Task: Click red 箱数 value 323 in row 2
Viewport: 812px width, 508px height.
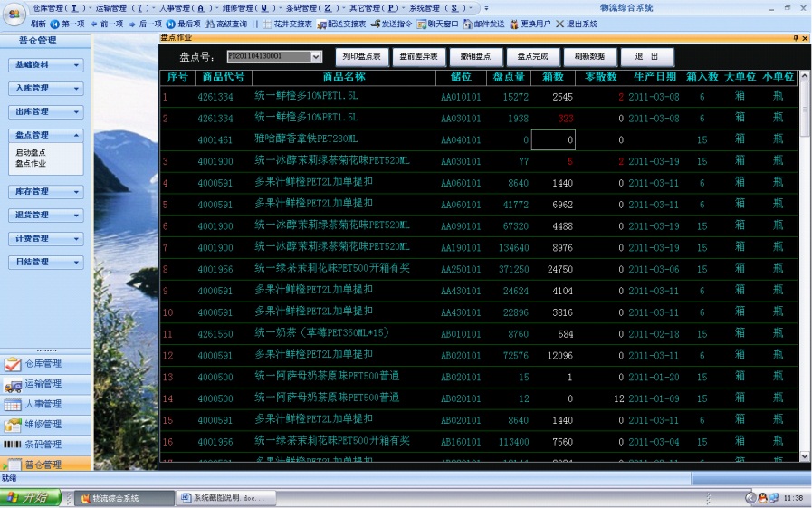Action: pos(566,119)
